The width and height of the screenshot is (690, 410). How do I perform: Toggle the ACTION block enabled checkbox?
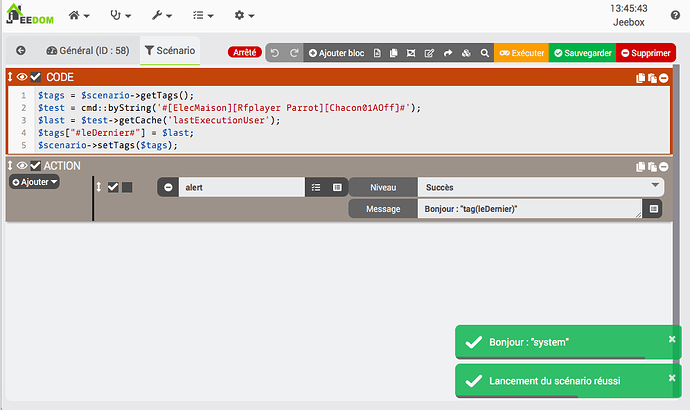(x=35, y=165)
